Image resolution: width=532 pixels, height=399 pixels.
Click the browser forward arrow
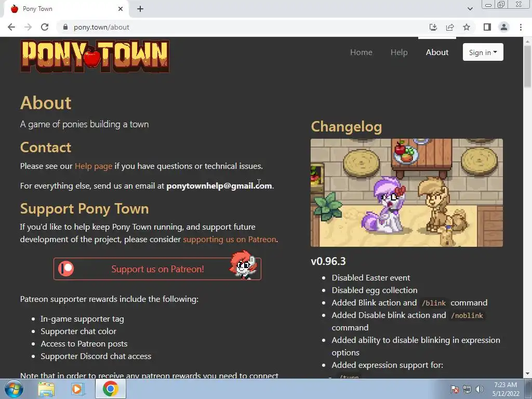pos(28,27)
